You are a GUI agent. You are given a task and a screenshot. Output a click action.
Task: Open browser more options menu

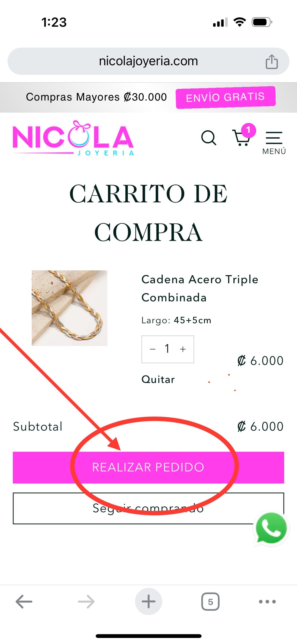[267, 602]
